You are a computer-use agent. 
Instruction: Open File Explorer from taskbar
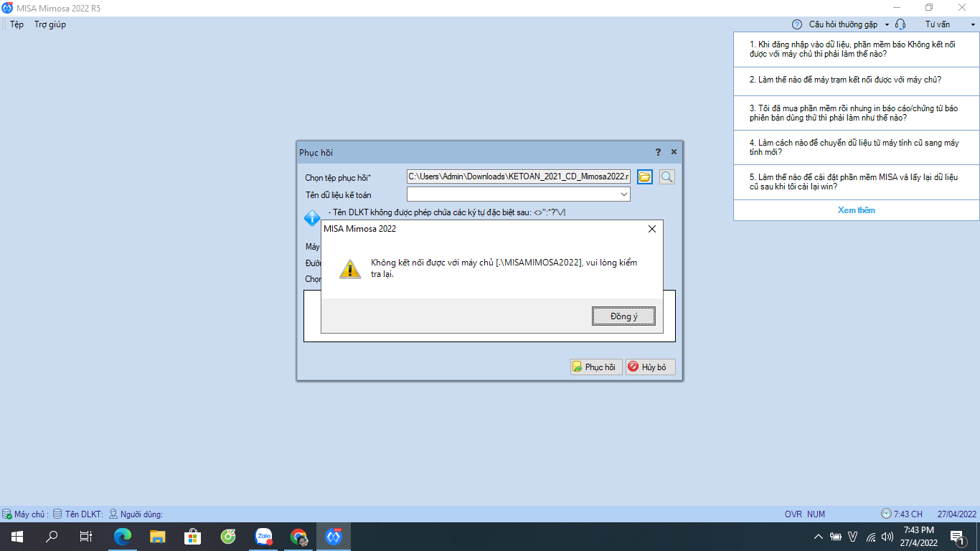[158, 536]
